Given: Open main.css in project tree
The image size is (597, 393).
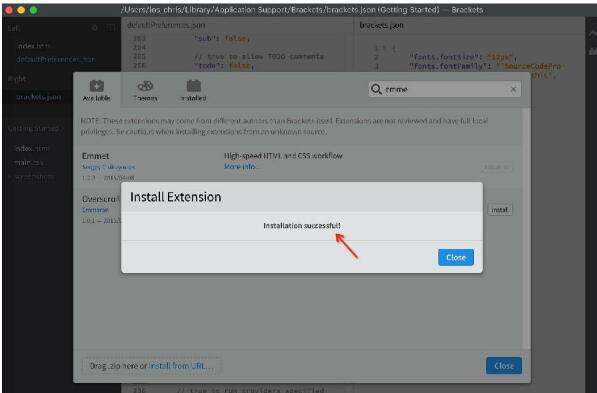Looking at the screenshot, I should (x=29, y=162).
